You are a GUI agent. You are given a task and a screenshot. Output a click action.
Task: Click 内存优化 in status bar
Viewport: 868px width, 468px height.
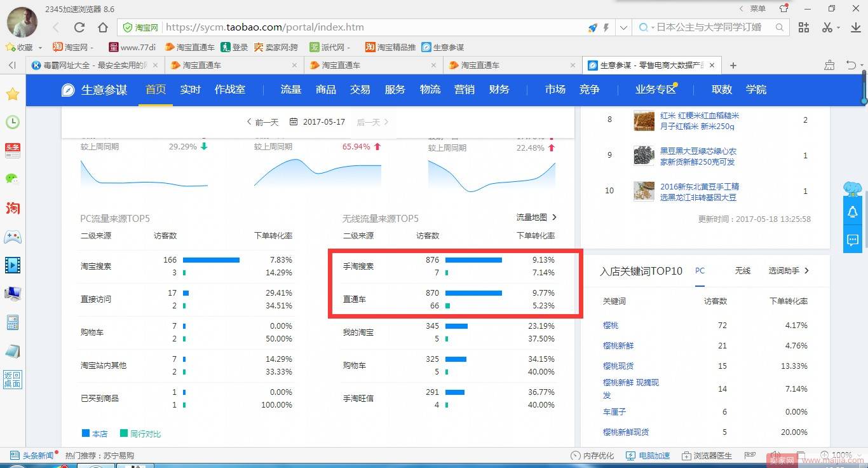click(592, 456)
